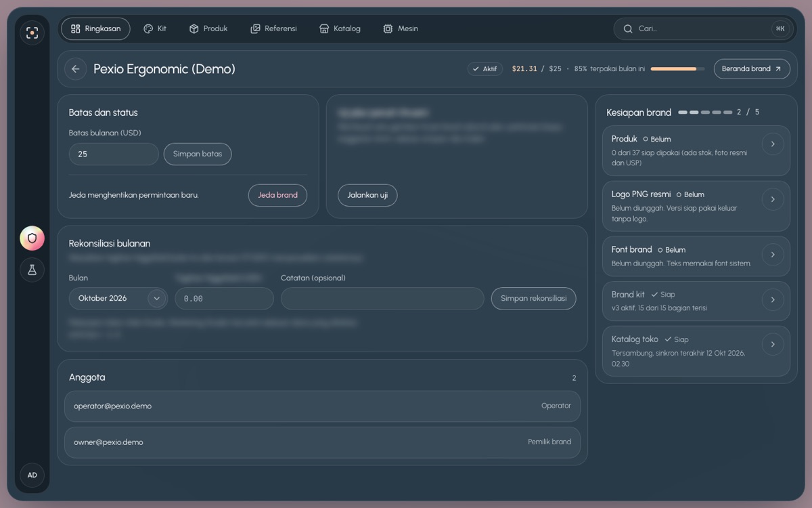Go back with the arrow button
The height and width of the screenshot is (508, 812).
(x=75, y=69)
